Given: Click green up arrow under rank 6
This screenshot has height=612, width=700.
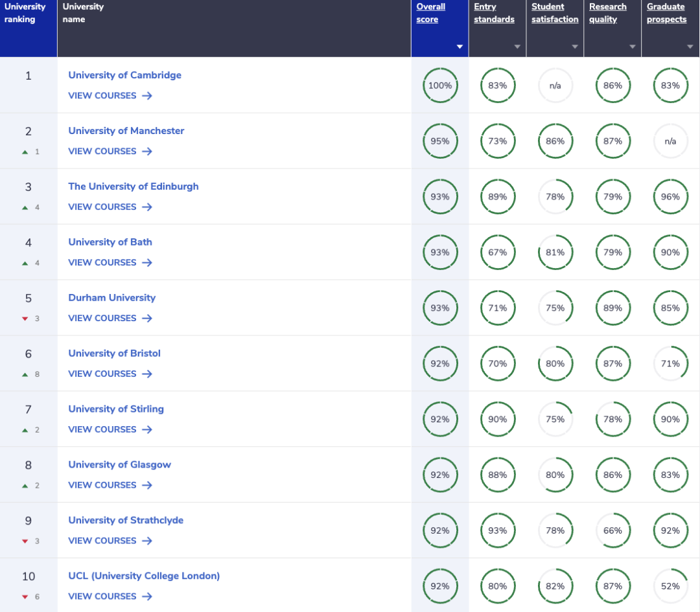Looking at the screenshot, I should pos(25,374).
